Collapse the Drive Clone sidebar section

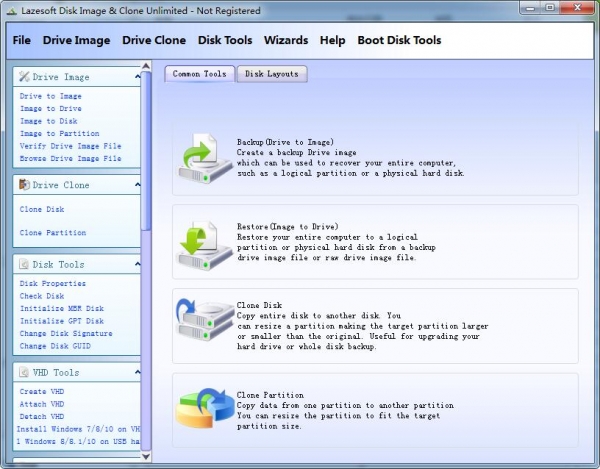[x=132, y=185]
